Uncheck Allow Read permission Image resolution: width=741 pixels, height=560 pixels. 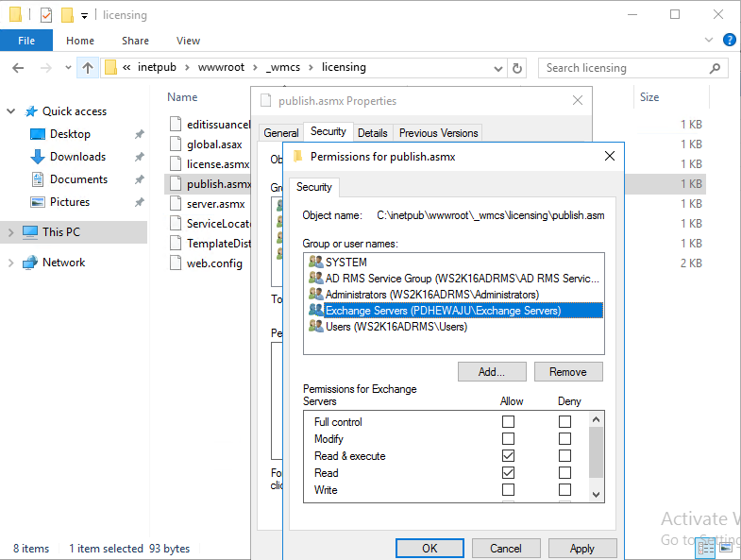pos(508,472)
